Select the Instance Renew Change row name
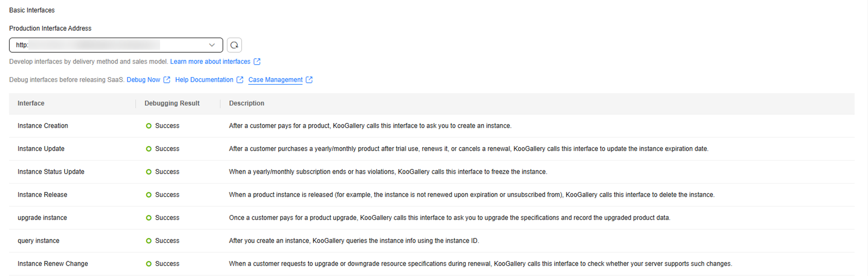 click(x=53, y=264)
